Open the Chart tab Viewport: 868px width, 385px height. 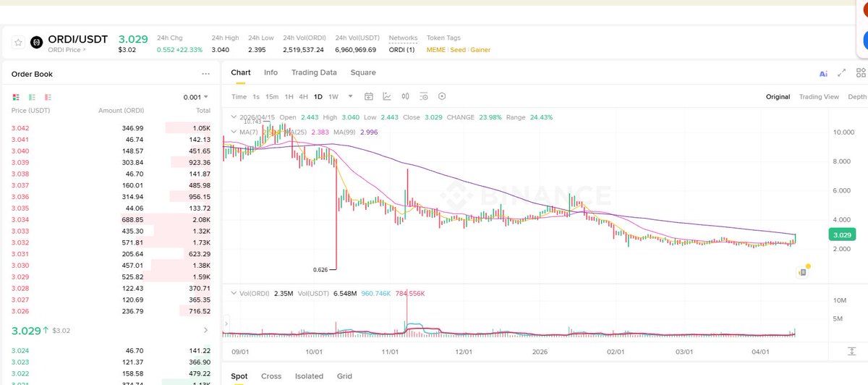pyautogui.click(x=241, y=72)
